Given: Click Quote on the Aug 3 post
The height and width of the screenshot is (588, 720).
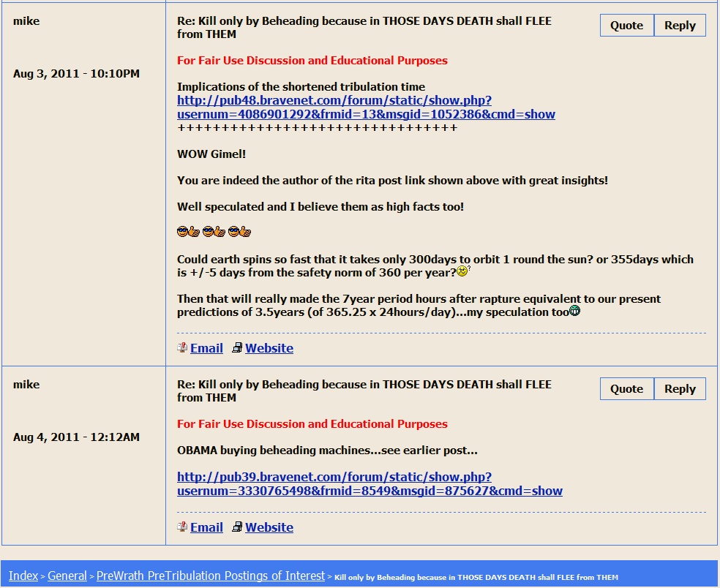Looking at the screenshot, I should tap(627, 26).
